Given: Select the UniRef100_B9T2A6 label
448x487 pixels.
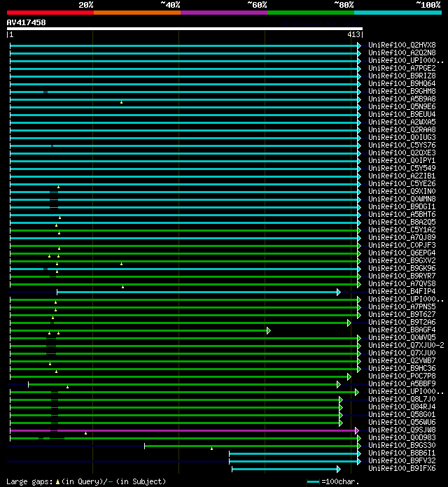Looking at the screenshot, I should [402, 322].
